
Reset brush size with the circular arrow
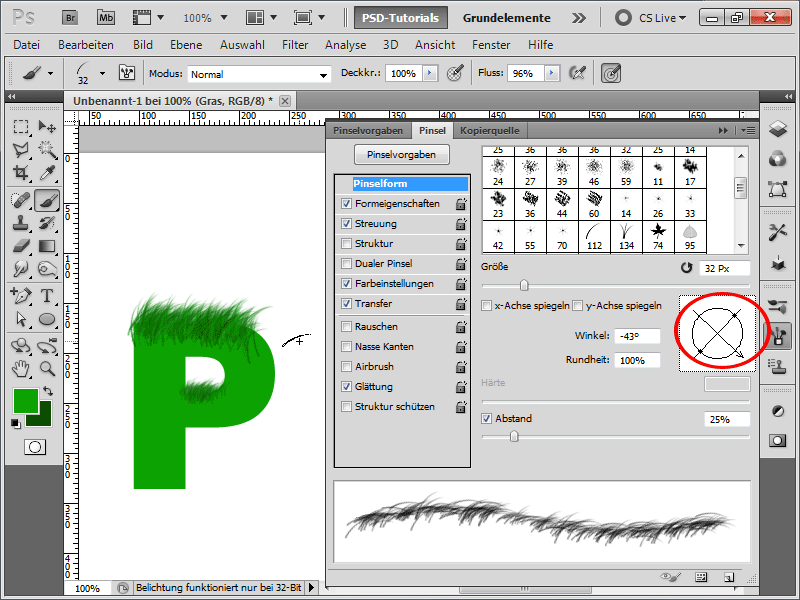687,267
